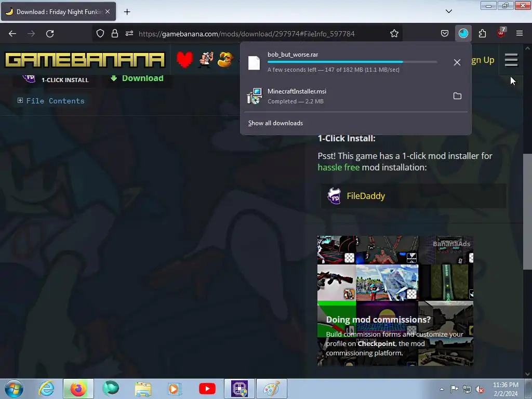Click the Checkpoint link in the ad
The image size is (532, 399).
[x=376, y=344]
